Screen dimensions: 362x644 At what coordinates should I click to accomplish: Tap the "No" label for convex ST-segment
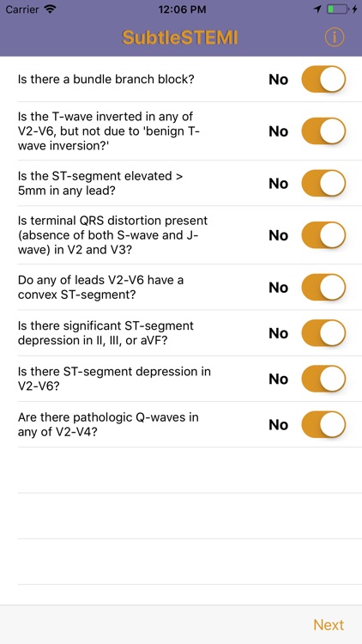point(278,288)
